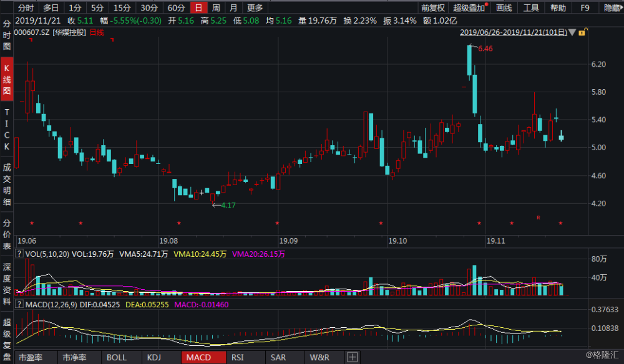Click the VMA10:24.45万 value
The image size is (624, 364).
[x=200, y=254]
